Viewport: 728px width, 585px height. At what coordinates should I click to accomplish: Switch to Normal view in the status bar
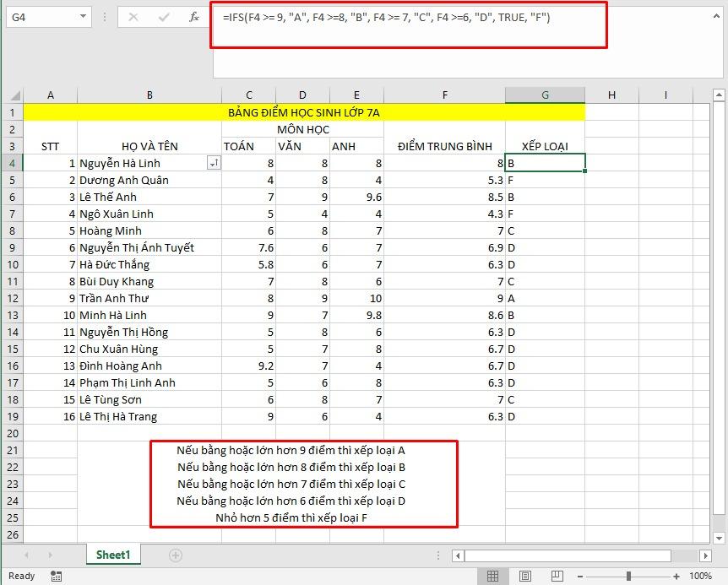point(494,576)
